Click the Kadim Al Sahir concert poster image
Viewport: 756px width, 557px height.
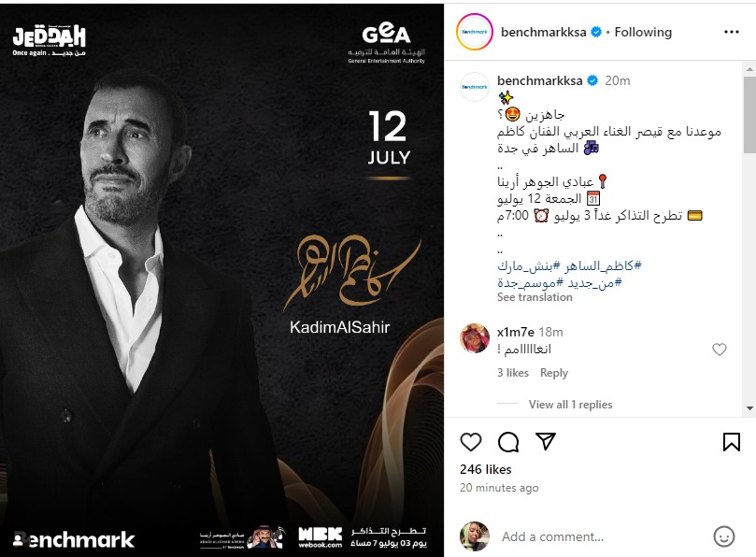pyautogui.click(x=221, y=280)
